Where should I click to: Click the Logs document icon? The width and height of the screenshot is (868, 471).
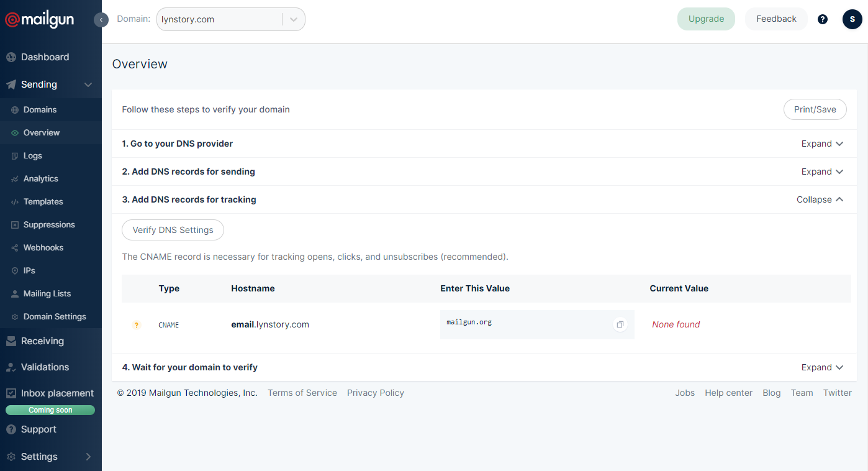(15, 156)
